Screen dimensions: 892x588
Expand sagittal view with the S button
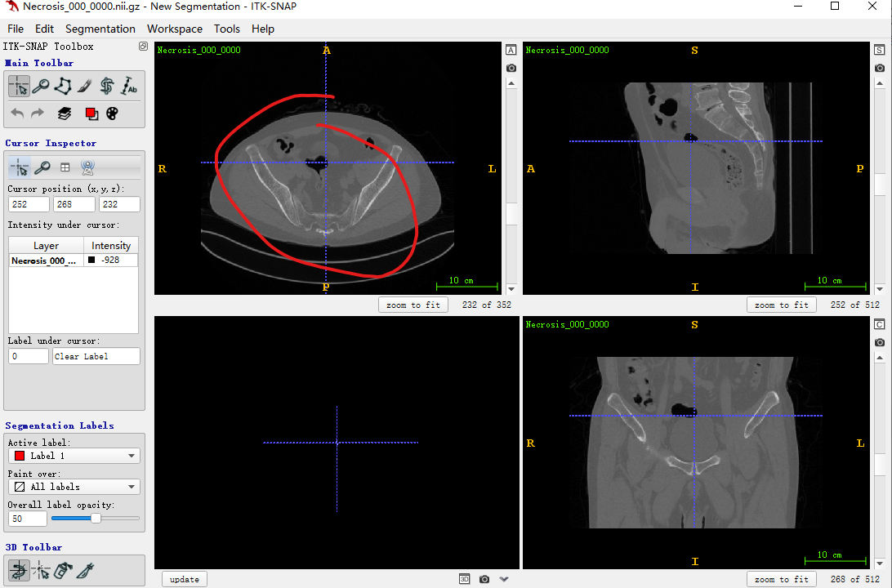880,50
